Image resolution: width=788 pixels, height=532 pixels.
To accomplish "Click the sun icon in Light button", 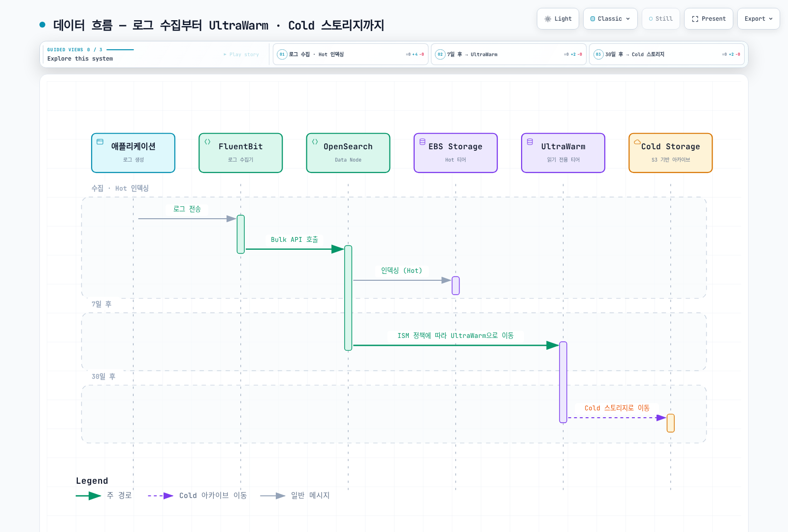I will point(548,19).
